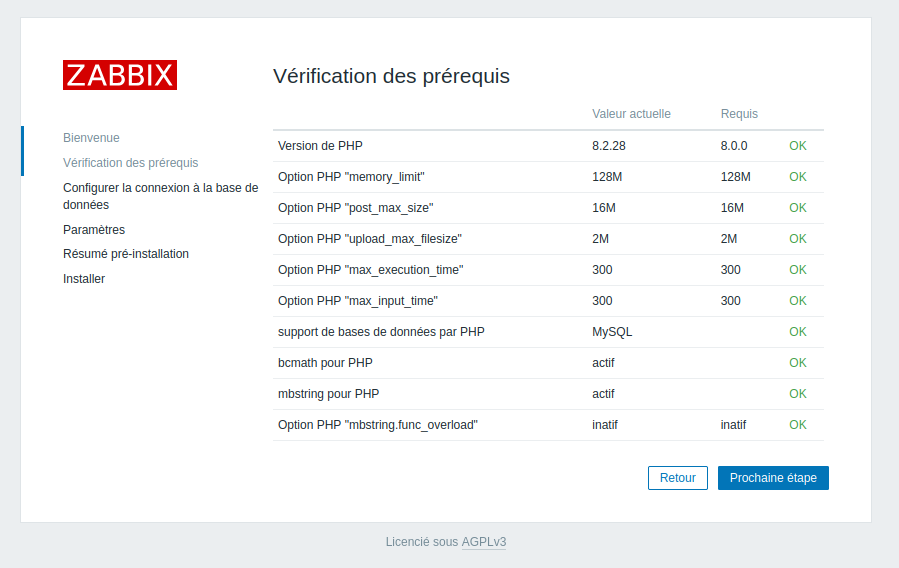The image size is (899, 568).
Task: Select the Bienvenue step in sidebar
Action: point(91,138)
